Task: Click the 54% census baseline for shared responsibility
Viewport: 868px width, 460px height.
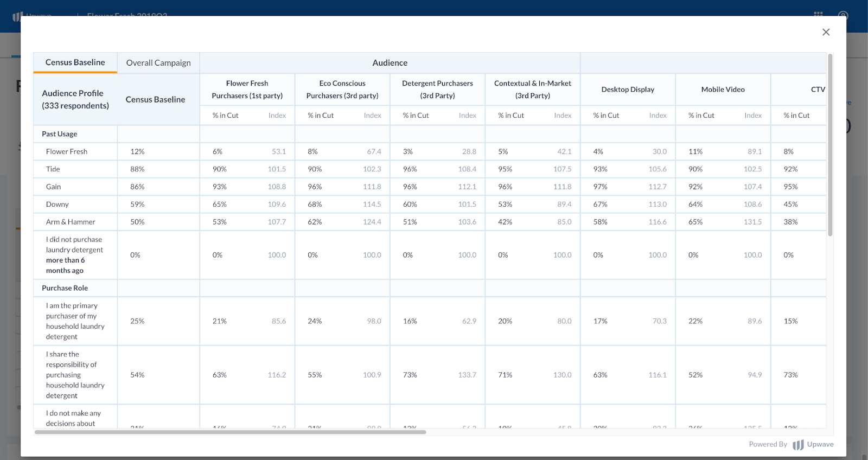Action: (x=137, y=375)
